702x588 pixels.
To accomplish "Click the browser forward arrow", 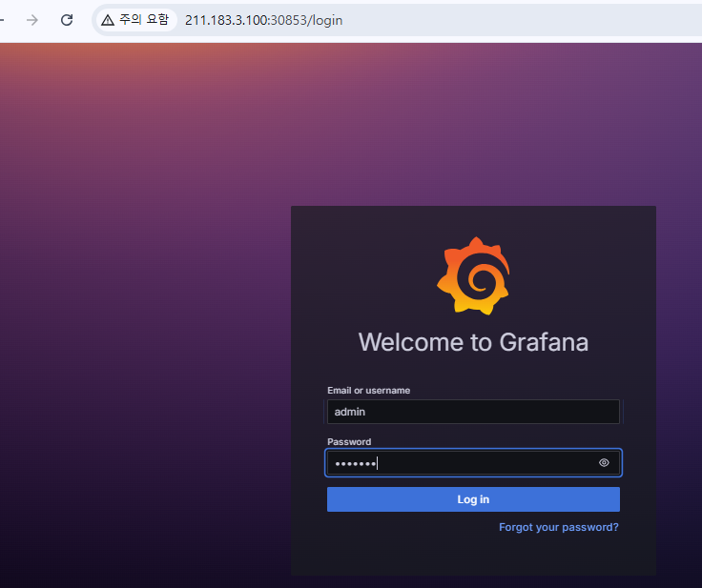I will (x=32, y=20).
